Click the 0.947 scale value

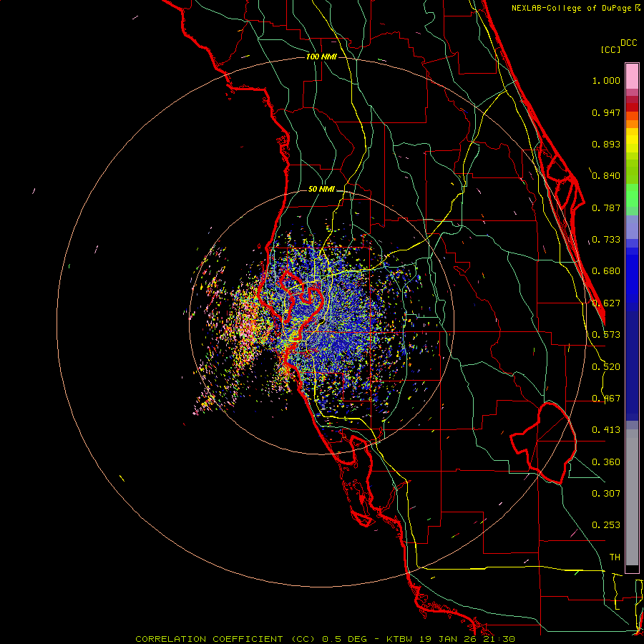pyautogui.click(x=606, y=112)
